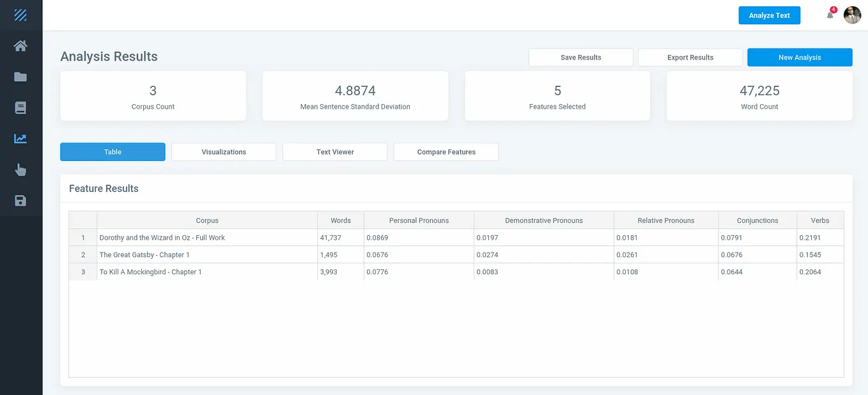This screenshot has width=868, height=395.
Task: Click the Export Results button
Action: tap(690, 57)
